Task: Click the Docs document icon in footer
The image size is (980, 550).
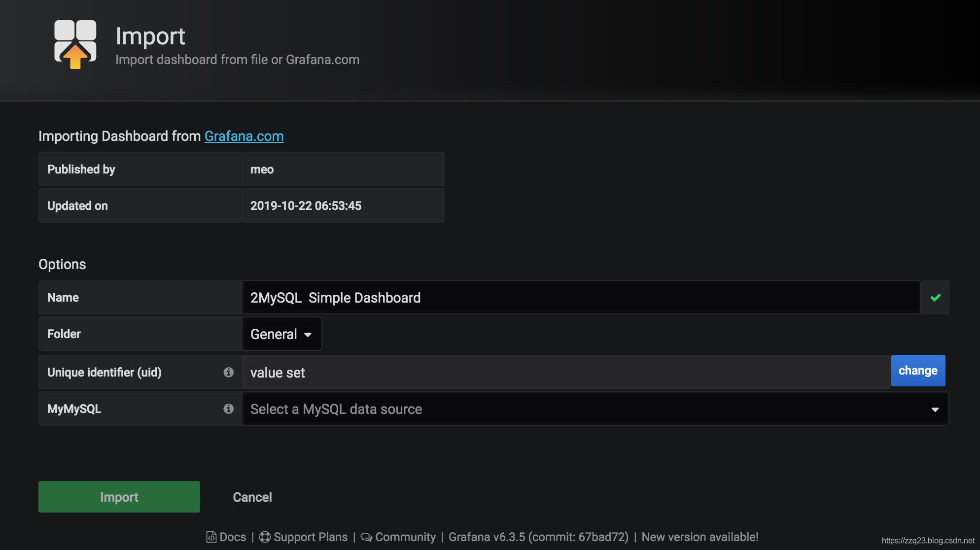Action: coord(211,537)
